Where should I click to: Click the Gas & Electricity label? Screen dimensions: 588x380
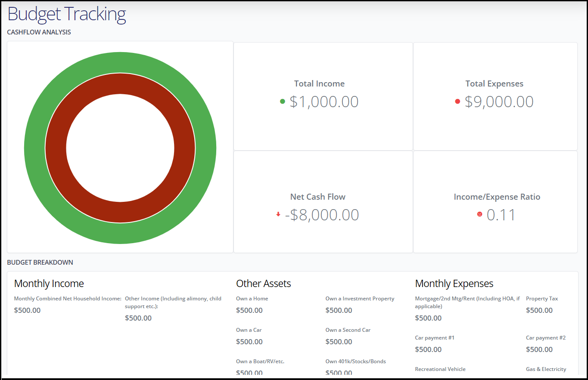click(x=546, y=369)
